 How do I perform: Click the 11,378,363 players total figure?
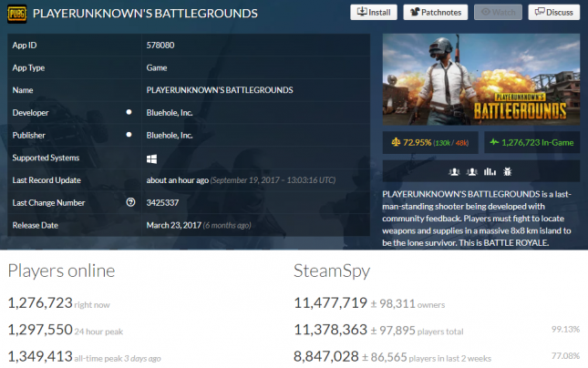[x=330, y=330]
